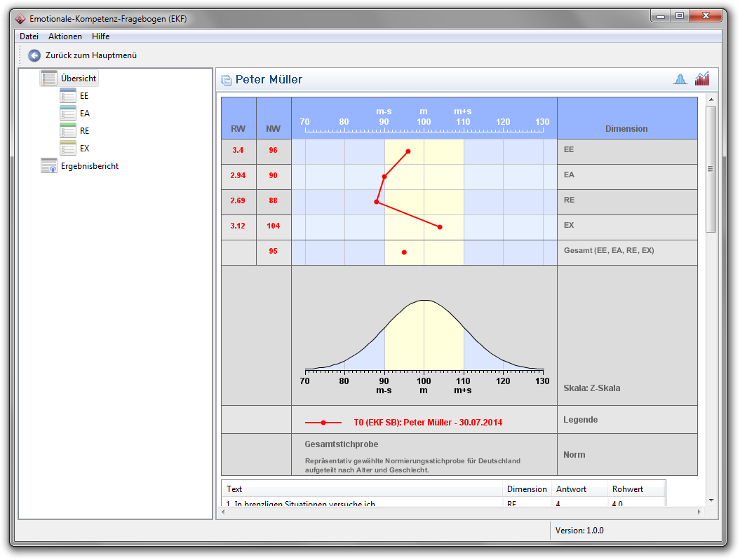Click the Skala: Z-Skala label
The image size is (740, 560).
point(592,388)
